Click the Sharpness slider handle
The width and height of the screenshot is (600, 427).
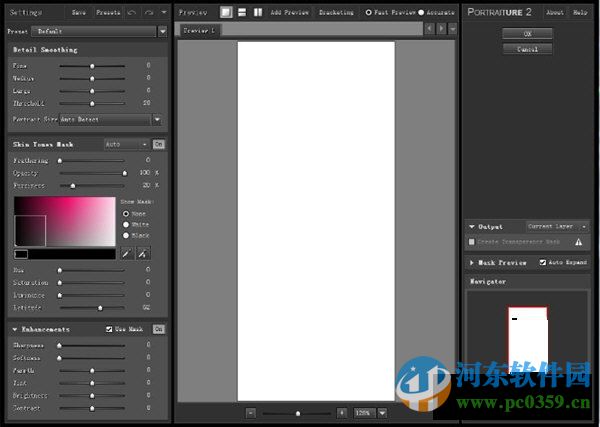[59, 346]
